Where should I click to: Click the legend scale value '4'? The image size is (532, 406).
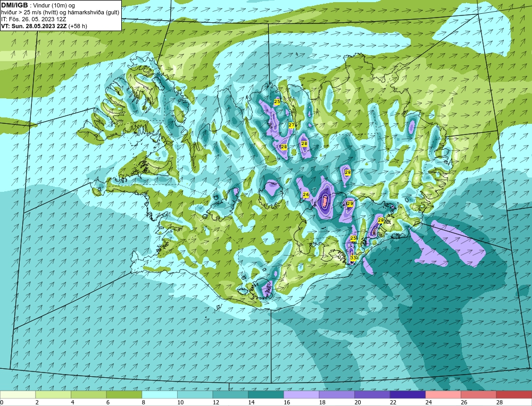coord(72,402)
